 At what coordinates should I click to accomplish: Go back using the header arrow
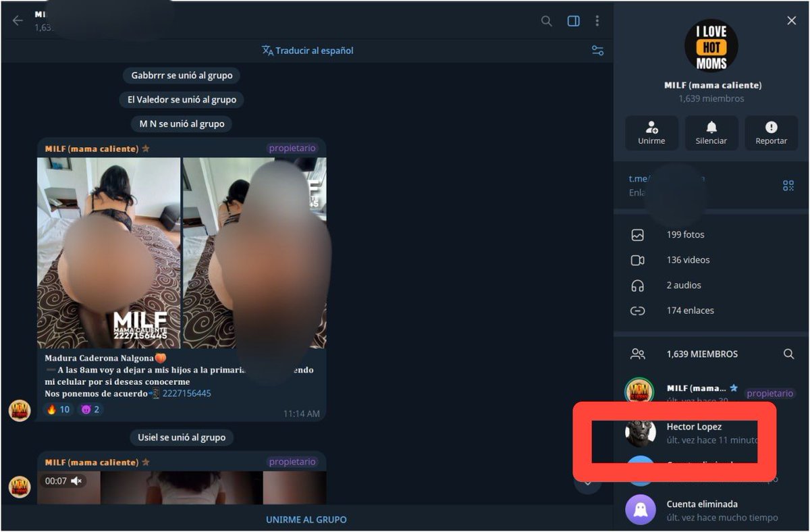(x=18, y=21)
